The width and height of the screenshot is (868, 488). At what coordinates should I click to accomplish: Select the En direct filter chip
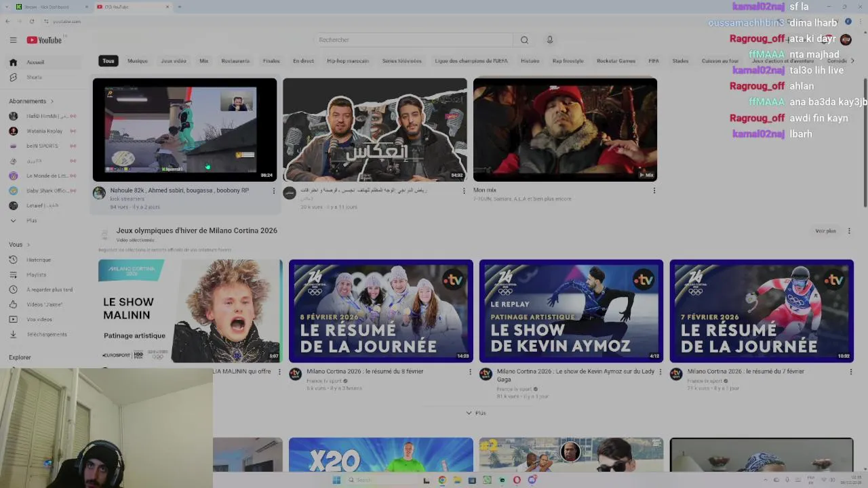[x=303, y=61]
